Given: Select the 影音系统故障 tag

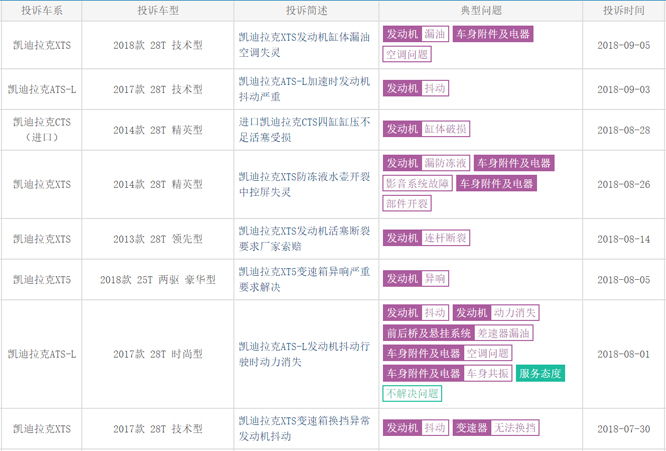Looking at the screenshot, I should [417, 183].
